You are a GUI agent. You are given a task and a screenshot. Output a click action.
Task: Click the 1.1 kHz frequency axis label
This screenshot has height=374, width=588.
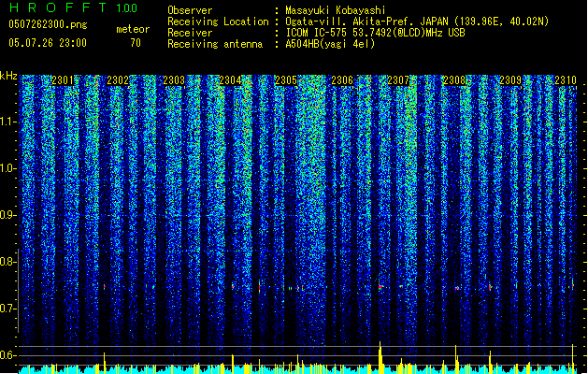[7, 122]
